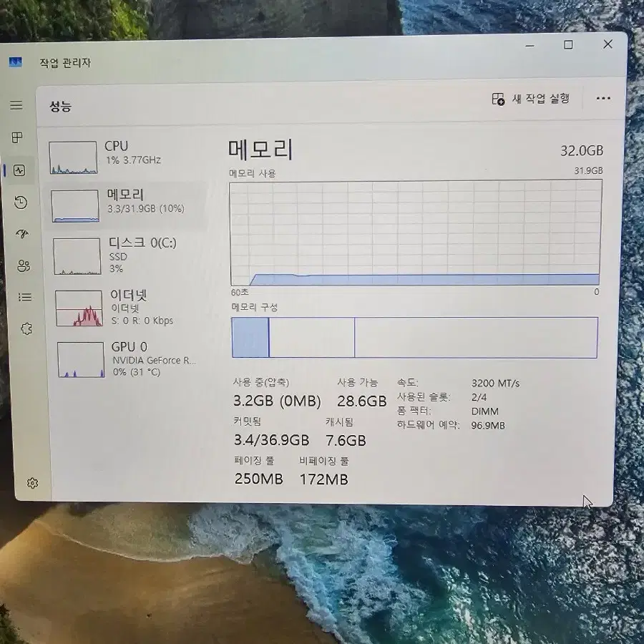Select the Performance page icon

[x=19, y=170]
